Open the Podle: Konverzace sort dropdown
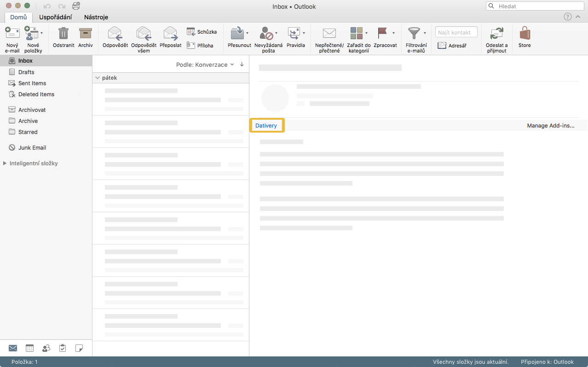The width and height of the screenshot is (588, 367). pos(205,64)
